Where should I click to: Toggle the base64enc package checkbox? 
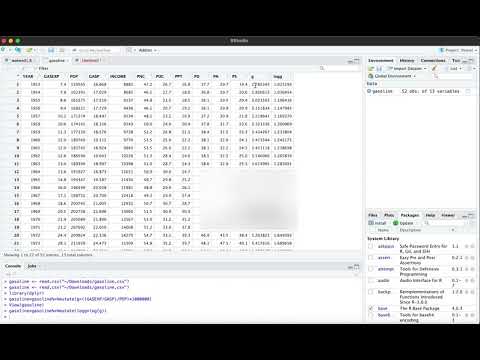pyautogui.click(x=371, y=315)
